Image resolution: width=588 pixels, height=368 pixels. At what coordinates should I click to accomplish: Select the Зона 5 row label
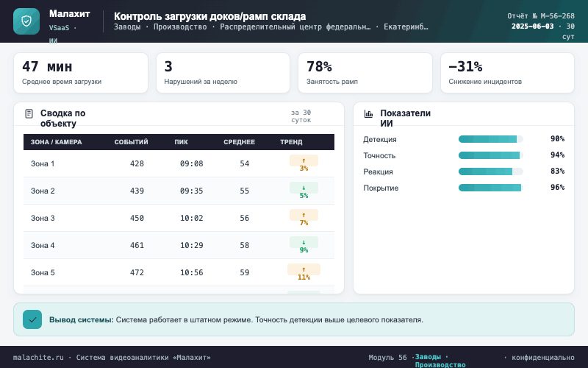coord(43,272)
